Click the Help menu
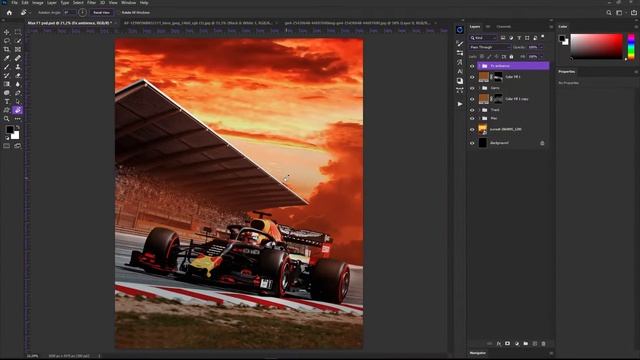This screenshot has width=640, height=360. [x=144, y=2]
